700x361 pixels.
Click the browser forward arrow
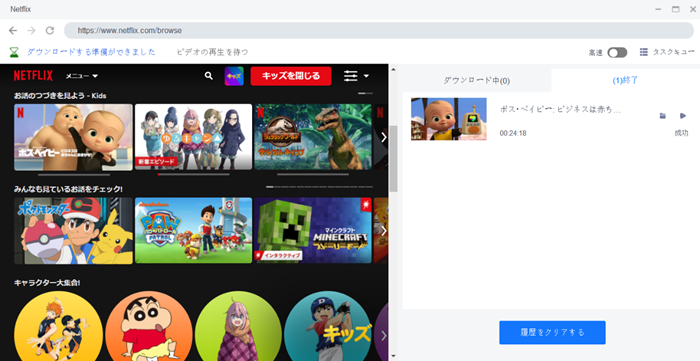31,30
